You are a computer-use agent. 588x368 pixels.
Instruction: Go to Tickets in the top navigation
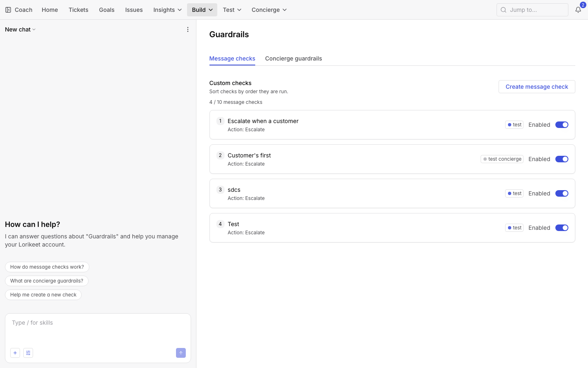click(x=78, y=10)
